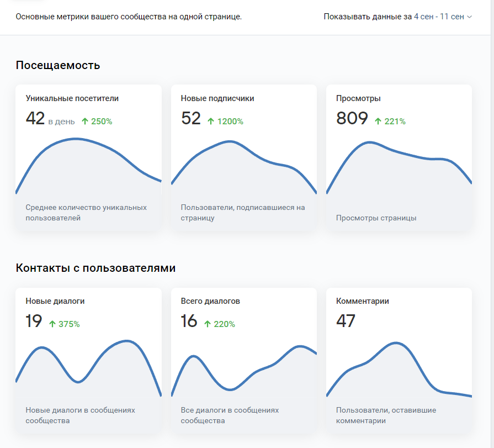This screenshot has height=448, width=494.
Task: Click green up arrow beside 220%
Action: point(208,324)
